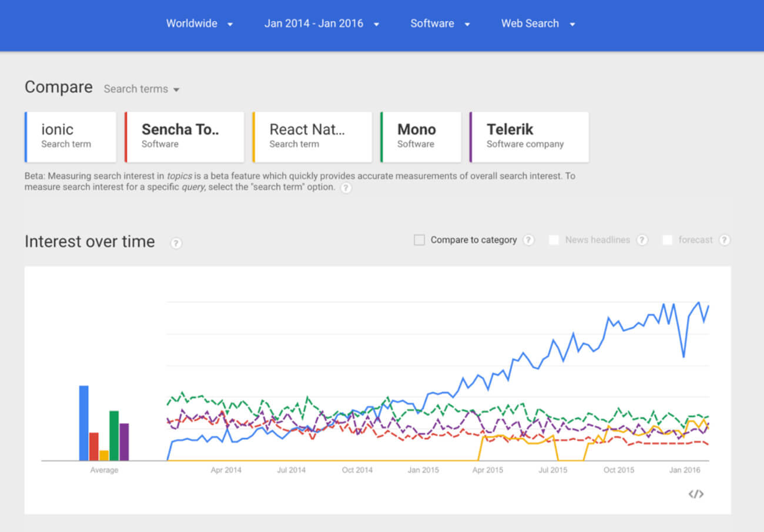Click the purple Telerik average bar
This screenshot has width=764, height=532.
(x=124, y=442)
